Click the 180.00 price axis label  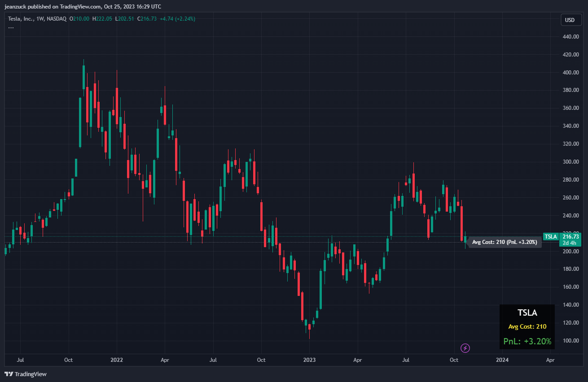(570, 269)
